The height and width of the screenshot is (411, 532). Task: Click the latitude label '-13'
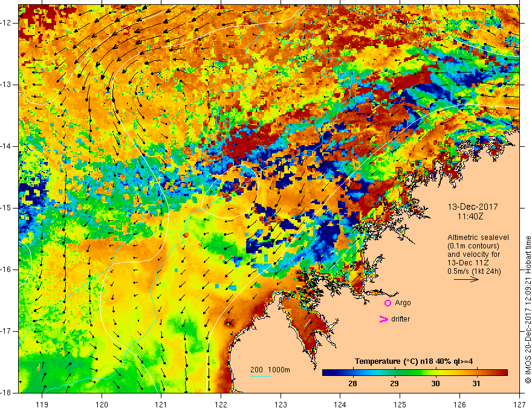(6, 85)
